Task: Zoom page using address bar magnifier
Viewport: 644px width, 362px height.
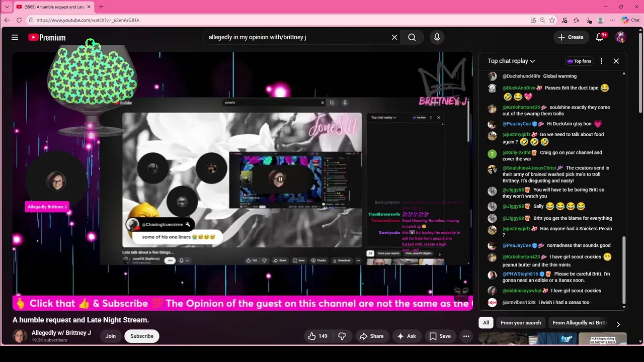Action: (542, 20)
